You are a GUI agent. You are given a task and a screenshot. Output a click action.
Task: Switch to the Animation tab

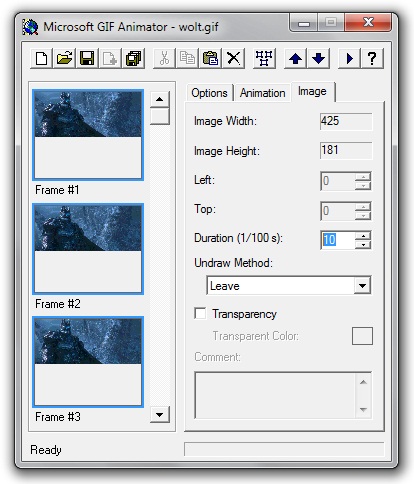(x=263, y=93)
